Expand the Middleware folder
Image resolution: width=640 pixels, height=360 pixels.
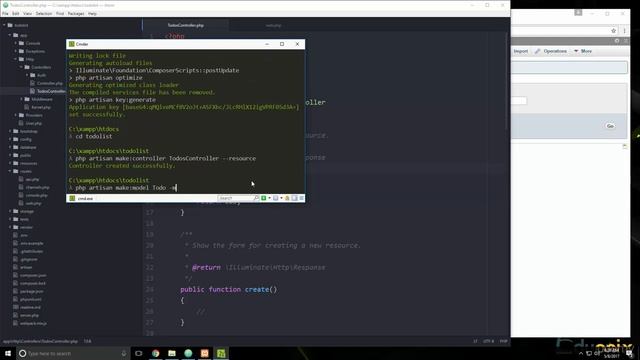[x=21, y=99]
